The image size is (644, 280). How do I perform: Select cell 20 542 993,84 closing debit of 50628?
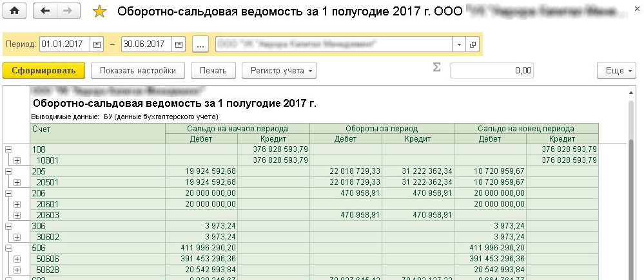coord(490,270)
